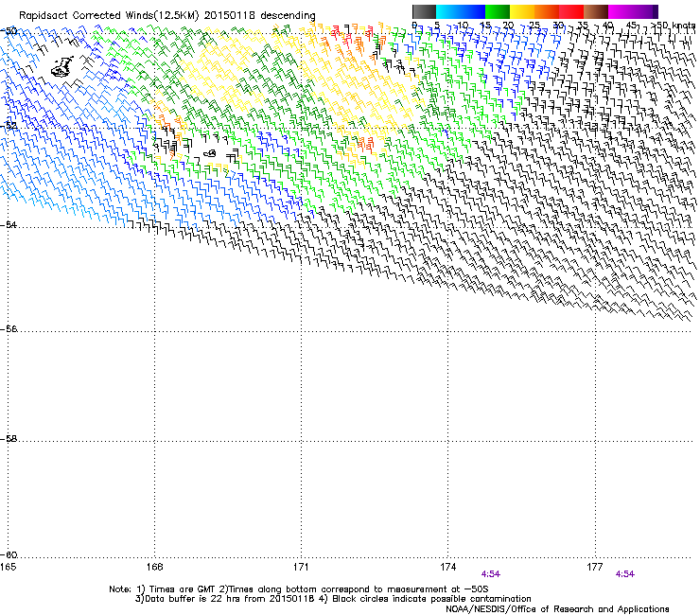Select the blue 10-15 knots legend swatch
This screenshot has height=615, width=700.
click(x=473, y=11)
